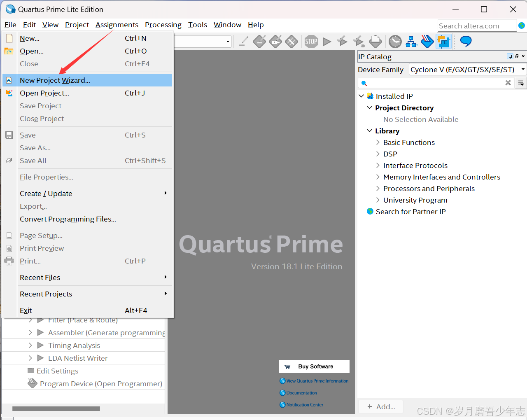Open the Documentation link
Viewport: 527px width, 420px height.
(x=301, y=393)
